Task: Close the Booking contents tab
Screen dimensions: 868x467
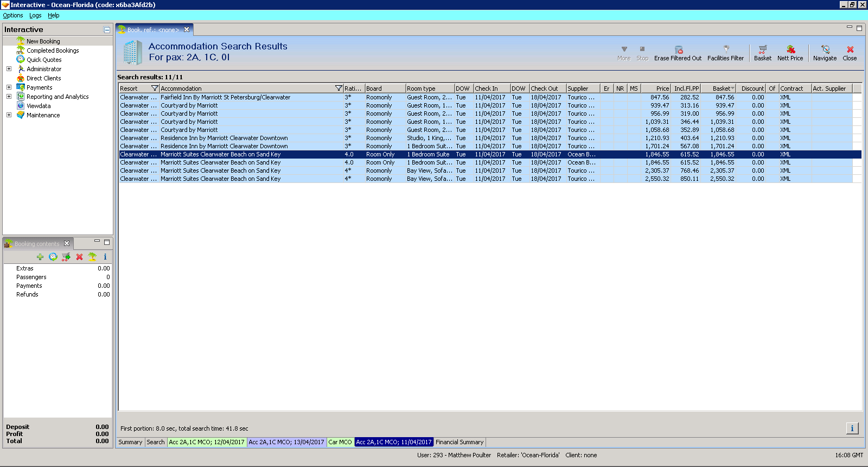Action: tap(67, 243)
